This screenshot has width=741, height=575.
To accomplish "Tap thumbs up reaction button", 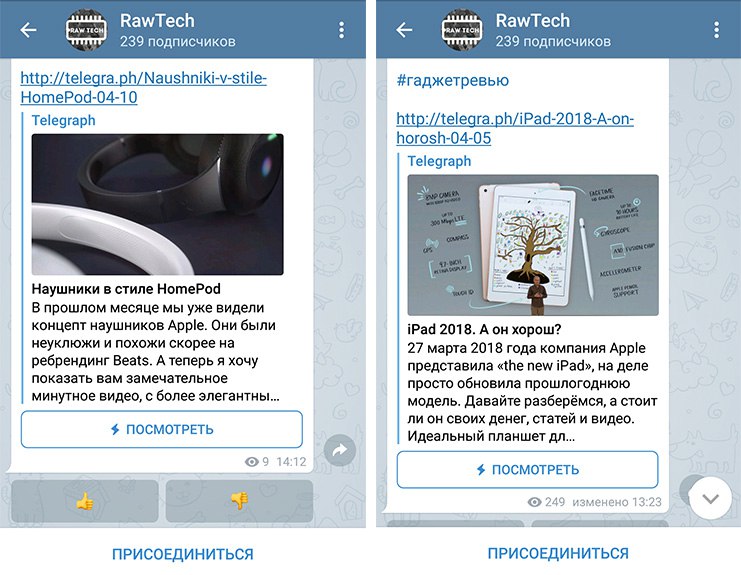I will pyautogui.click(x=85, y=501).
